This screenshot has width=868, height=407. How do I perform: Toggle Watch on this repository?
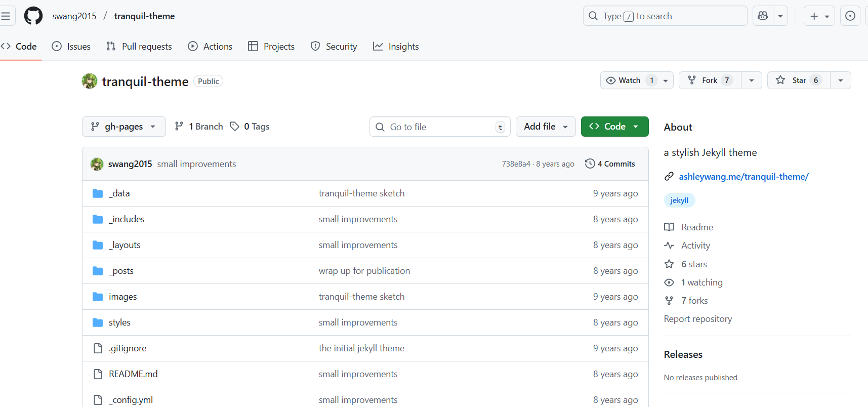click(x=624, y=80)
